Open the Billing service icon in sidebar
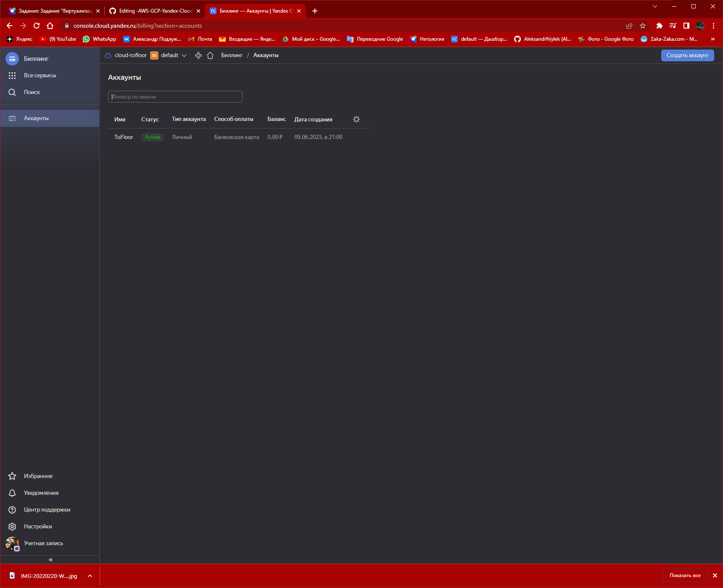723x588 pixels. (12, 59)
